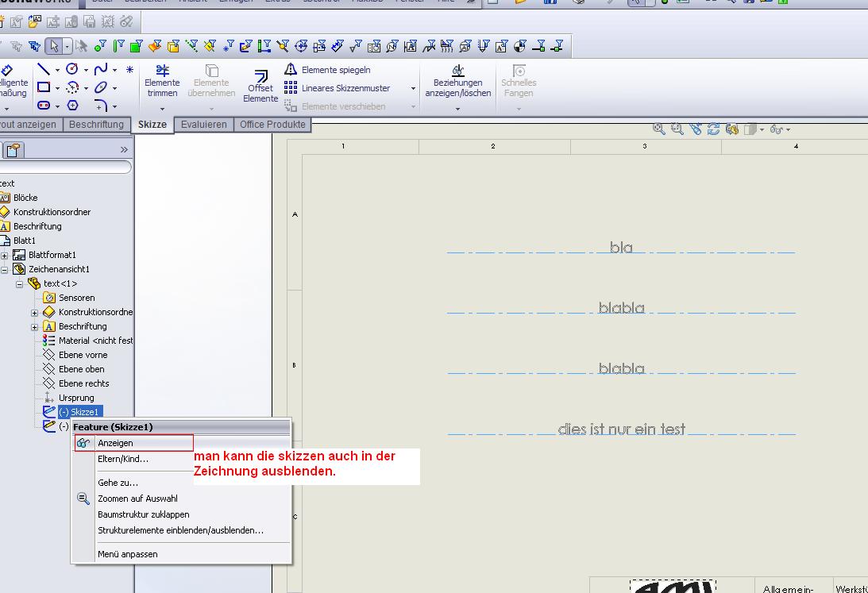Click the Filter Edges selection filter

pos(118,46)
